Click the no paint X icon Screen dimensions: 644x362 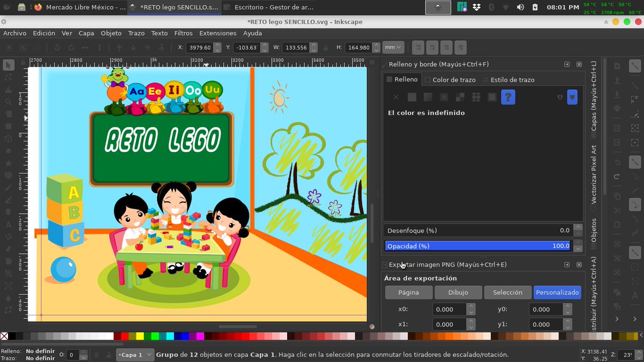396,97
